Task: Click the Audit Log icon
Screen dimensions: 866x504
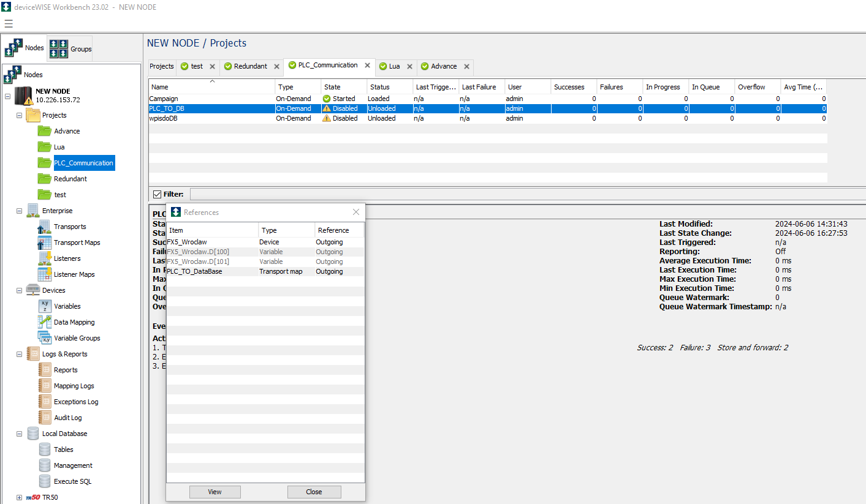Action: tap(45, 418)
